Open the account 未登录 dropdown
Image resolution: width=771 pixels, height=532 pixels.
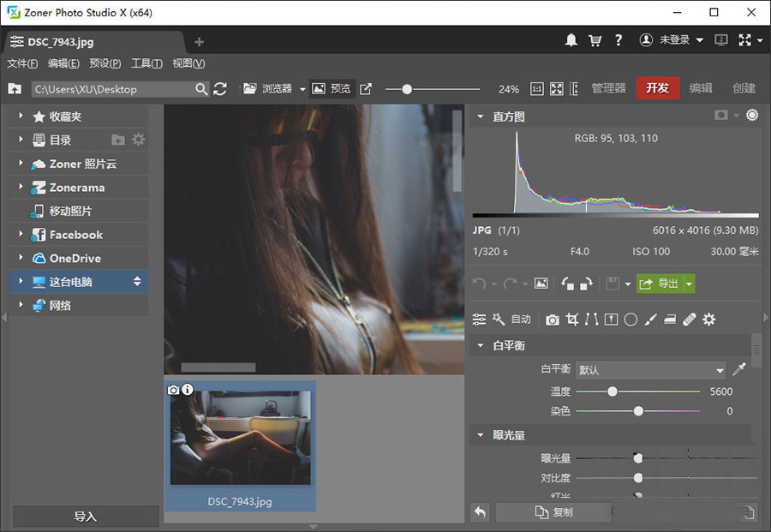tap(672, 40)
